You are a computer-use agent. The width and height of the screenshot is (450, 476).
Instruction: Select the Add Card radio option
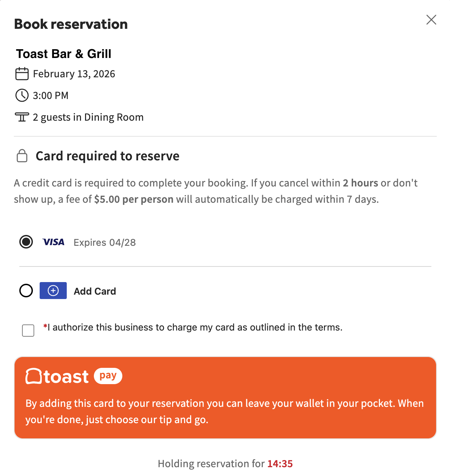tap(26, 291)
